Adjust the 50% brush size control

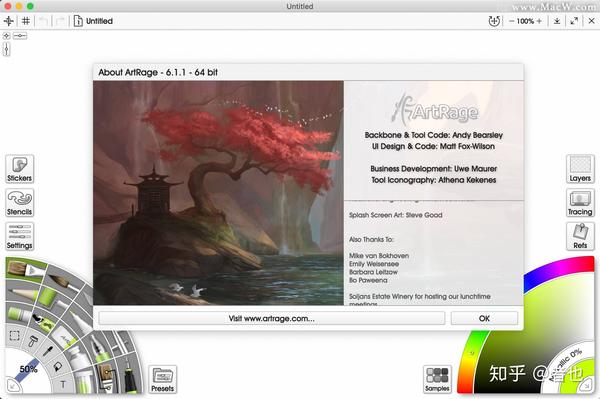(28, 369)
